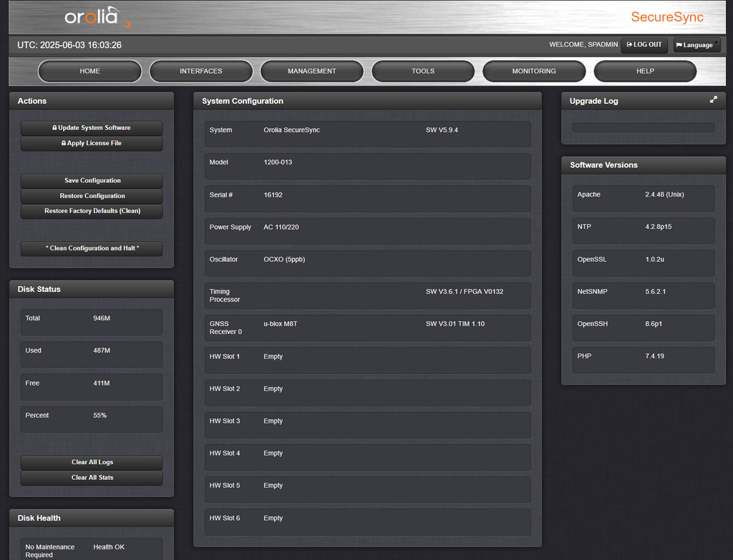Viewport: 733px width, 560px height.
Task: Click OpenSSL version 1.0.2u
Action: click(x=654, y=259)
